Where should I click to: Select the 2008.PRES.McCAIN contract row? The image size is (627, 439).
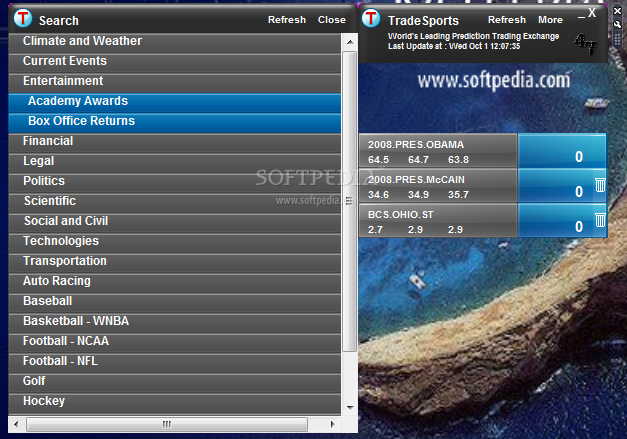pos(438,186)
